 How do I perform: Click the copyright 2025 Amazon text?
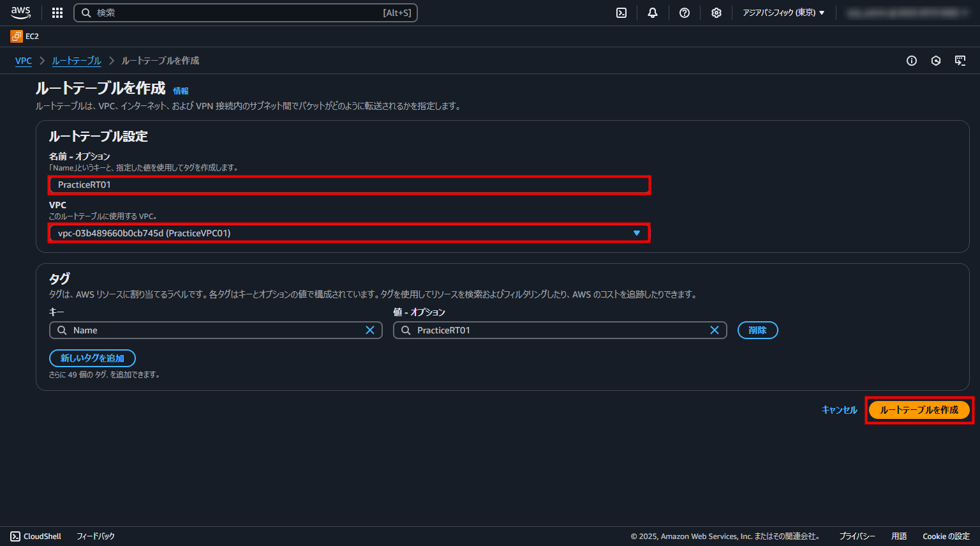click(x=725, y=536)
